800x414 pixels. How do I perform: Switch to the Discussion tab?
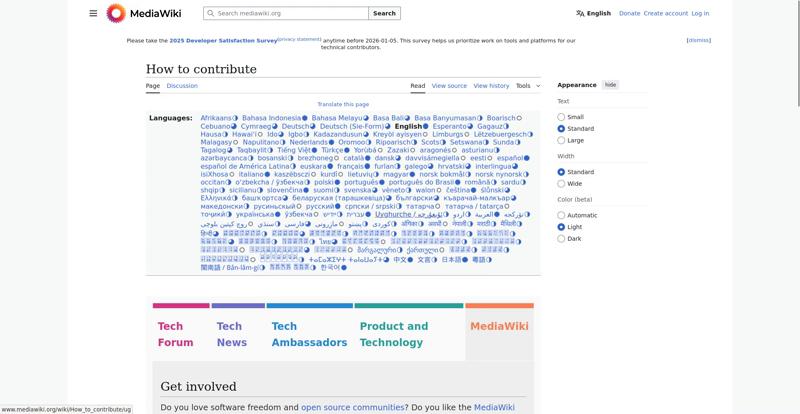[x=182, y=86]
